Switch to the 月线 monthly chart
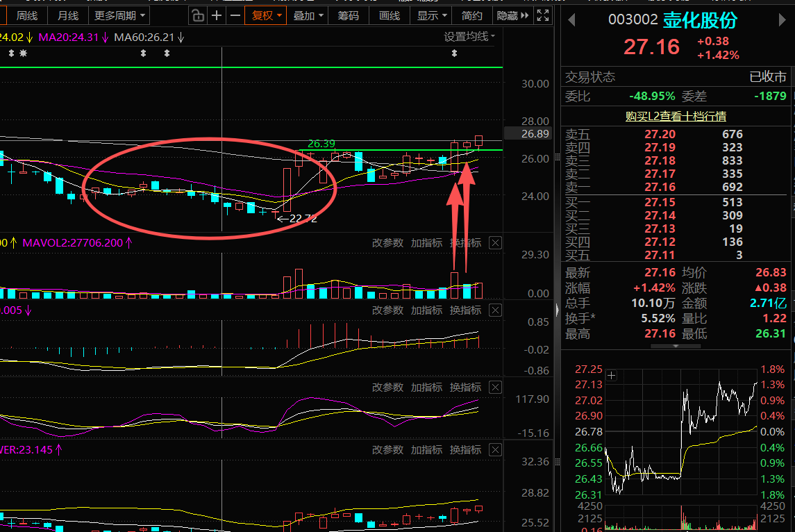 click(68, 16)
